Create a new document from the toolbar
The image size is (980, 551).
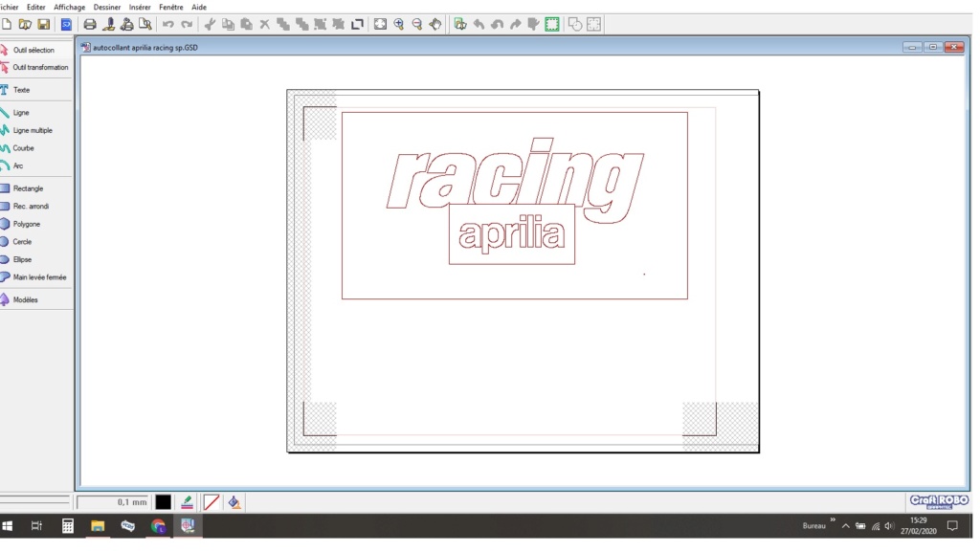click(x=7, y=24)
